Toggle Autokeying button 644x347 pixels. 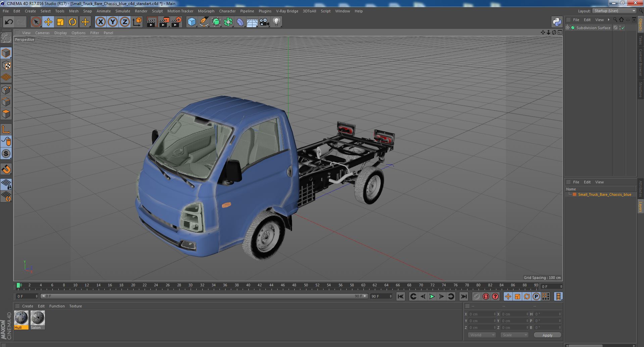pyautogui.click(x=486, y=296)
